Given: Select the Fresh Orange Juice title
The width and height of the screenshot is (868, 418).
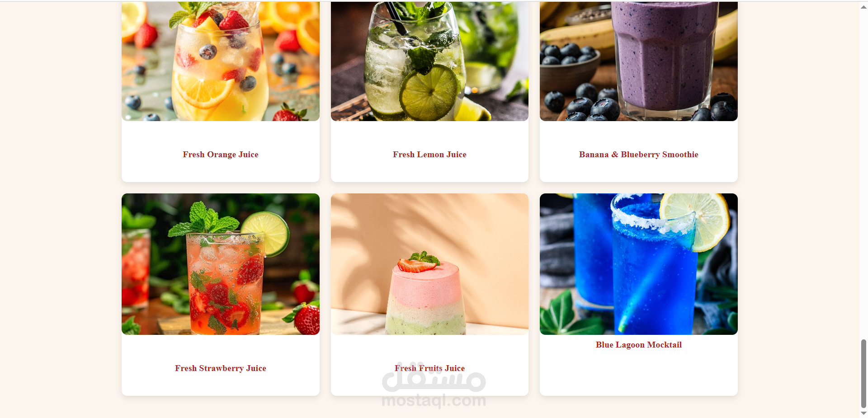Looking at the screenshot, I should click(x=221, y=155).
